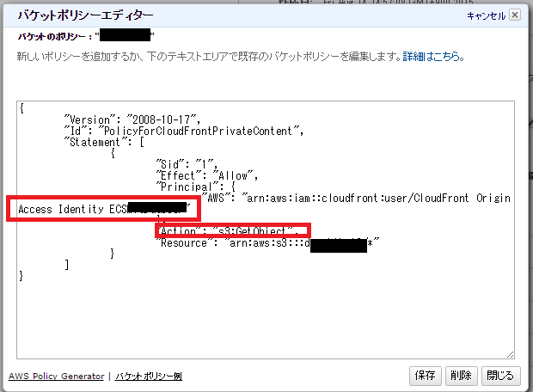The image size is (533, 392).
Task: Click the "Resource": arn:aws:s3 line
Action: (x=267, y=242)
